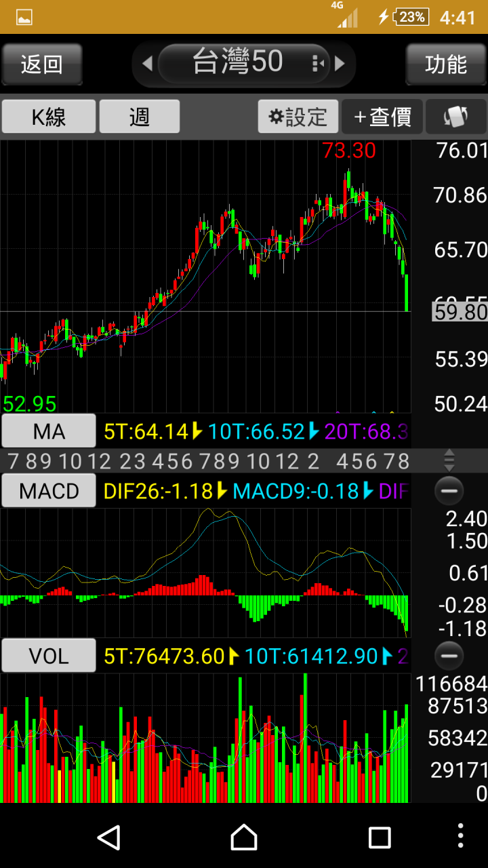
Task: Go to next stock with right arrow
Action: pyautogui.click(x=340, y=64)
